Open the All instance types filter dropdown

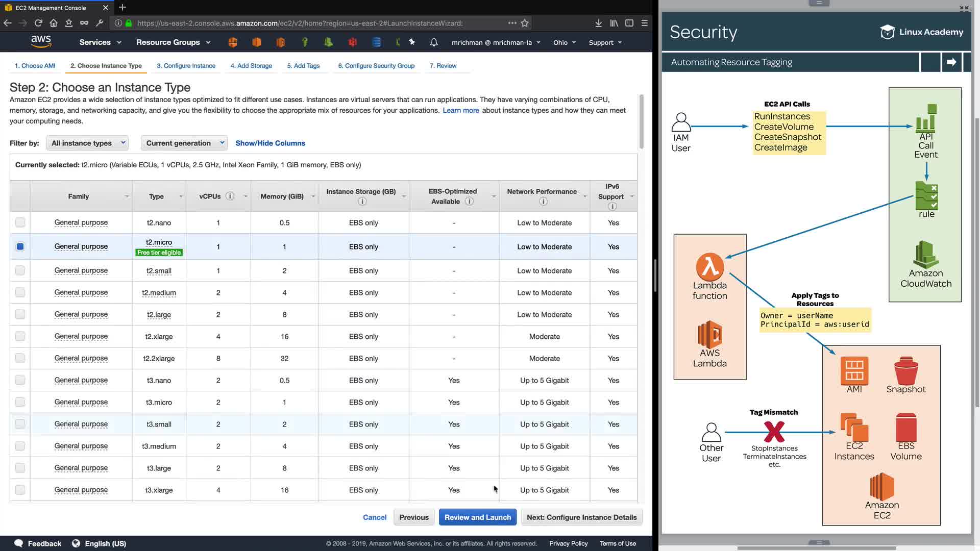87,143
